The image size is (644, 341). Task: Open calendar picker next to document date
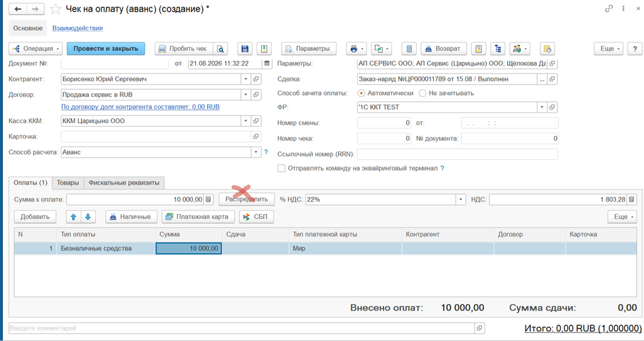point(267,63)
